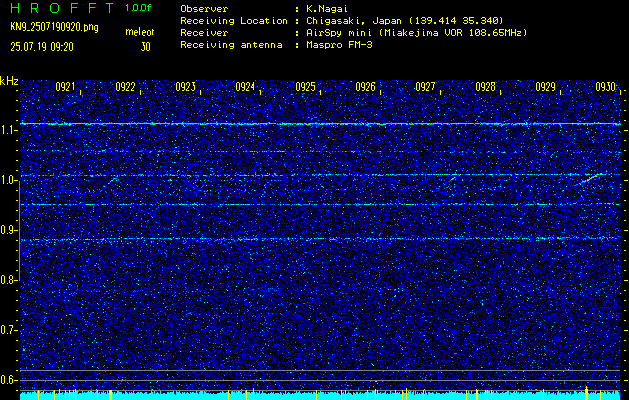Select the version label 1.0.0f
The width and height of the screenshot is (629, 400).
click(x=138, y=8)
